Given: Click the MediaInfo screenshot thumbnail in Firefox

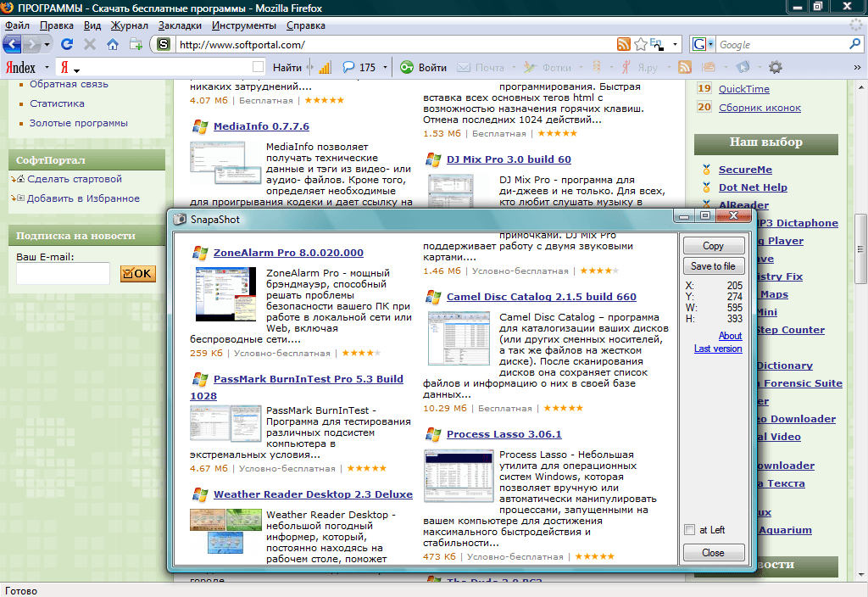Looking at the screenshot, I should [225, 162].
